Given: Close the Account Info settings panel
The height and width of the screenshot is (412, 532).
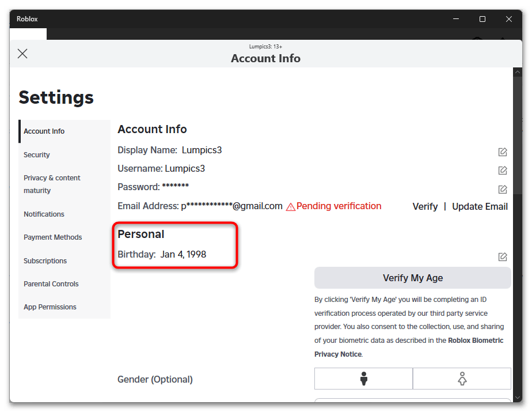Looking at the screenshot, I should (x=22, y=54).
